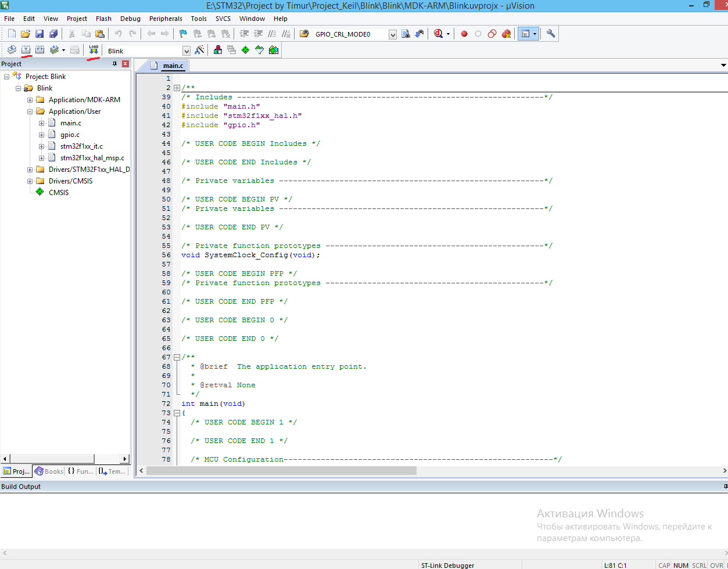Expand folded comment at line 2
The height and width of the screenshot is (569, 728).
point(177,88)
